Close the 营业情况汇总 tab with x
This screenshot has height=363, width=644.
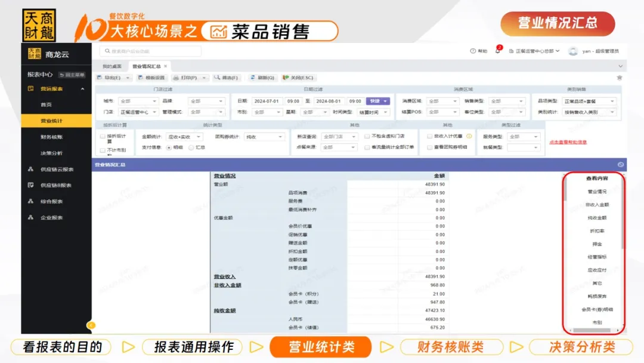166,66
